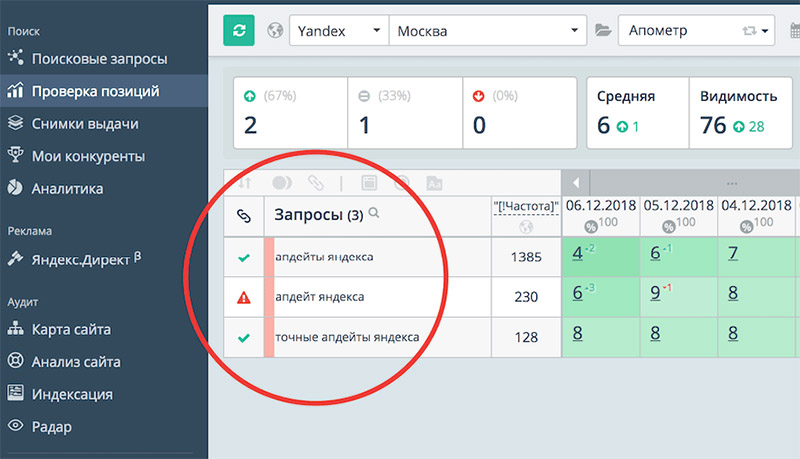Click the lifebuoy icon for Анализ сайта
This screenshot has height=459, width=800.
15,361
